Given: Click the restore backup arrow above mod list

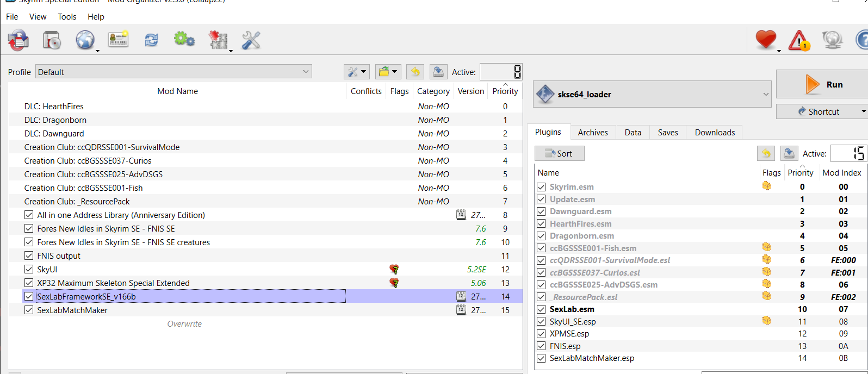Looking at the screenshot, I should point(416,72).
